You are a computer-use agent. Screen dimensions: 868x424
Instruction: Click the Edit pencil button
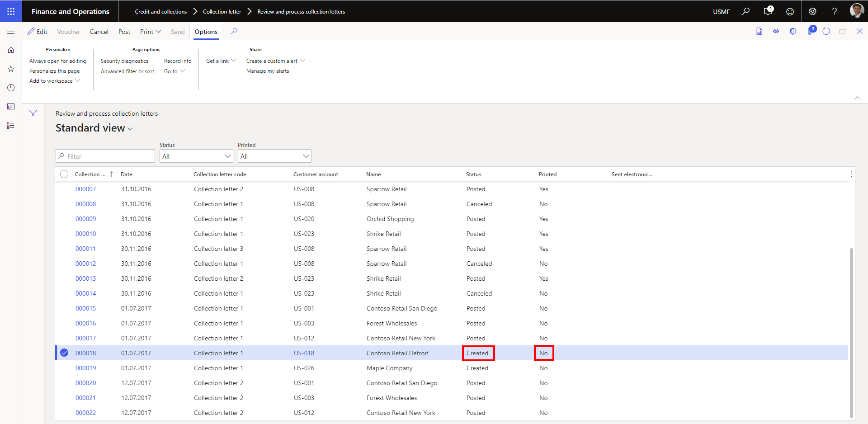pos(37,32)
